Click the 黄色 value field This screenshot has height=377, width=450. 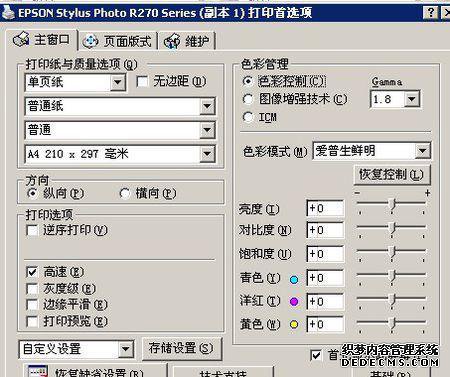[325, 324]
